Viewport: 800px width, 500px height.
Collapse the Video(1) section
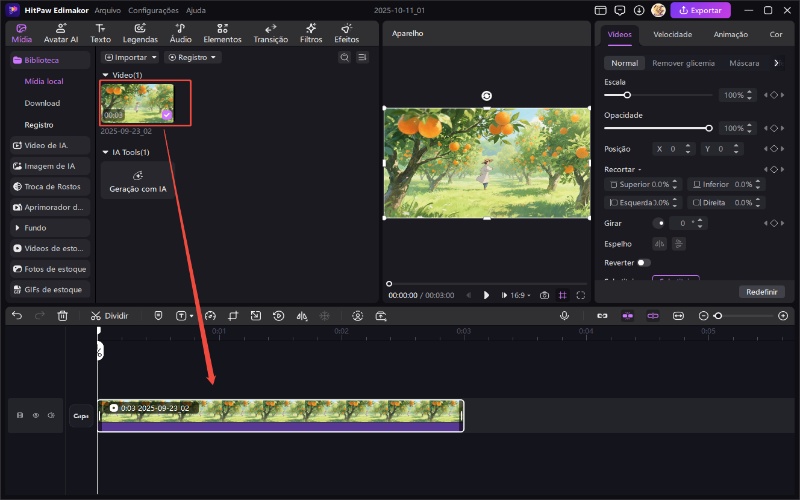[x=105, y=75]
